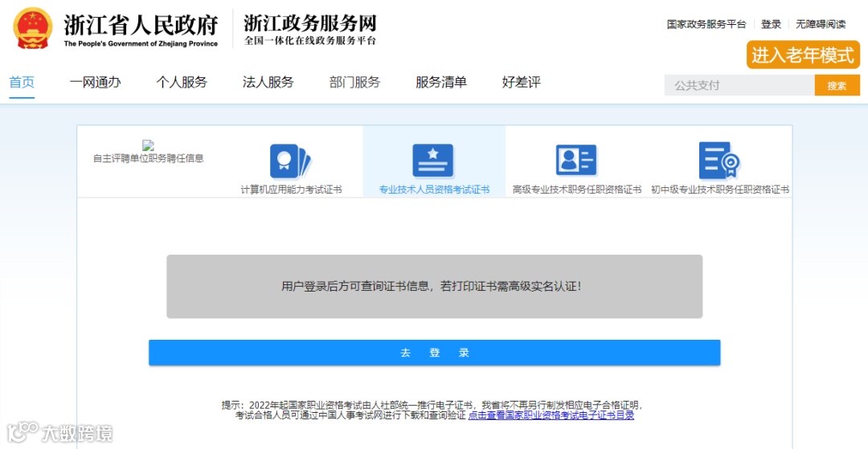Open 服务清单 menu item
This screenshot has width=868, height=449.
(441, 83)
